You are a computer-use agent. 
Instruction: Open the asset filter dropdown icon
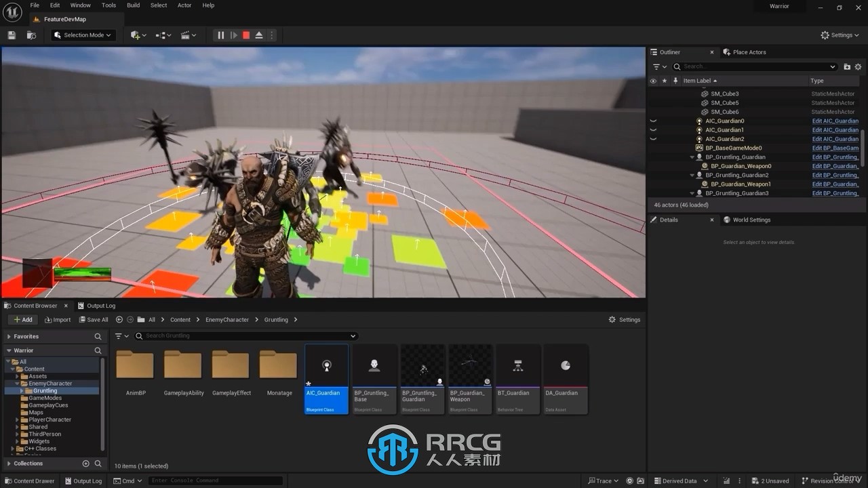(121, 336)
